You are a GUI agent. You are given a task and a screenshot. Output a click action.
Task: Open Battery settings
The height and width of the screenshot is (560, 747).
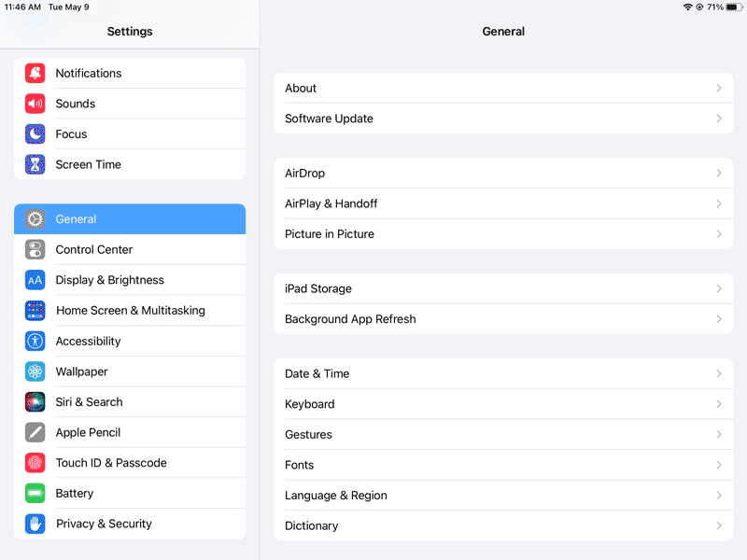[x=130, y=494]
